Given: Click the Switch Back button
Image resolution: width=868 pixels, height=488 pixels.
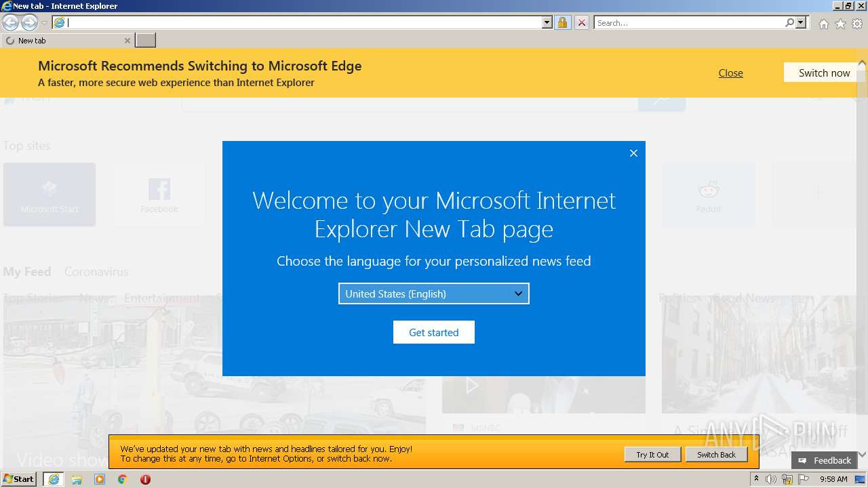Looking at the screenshot, I should [716, 455].
